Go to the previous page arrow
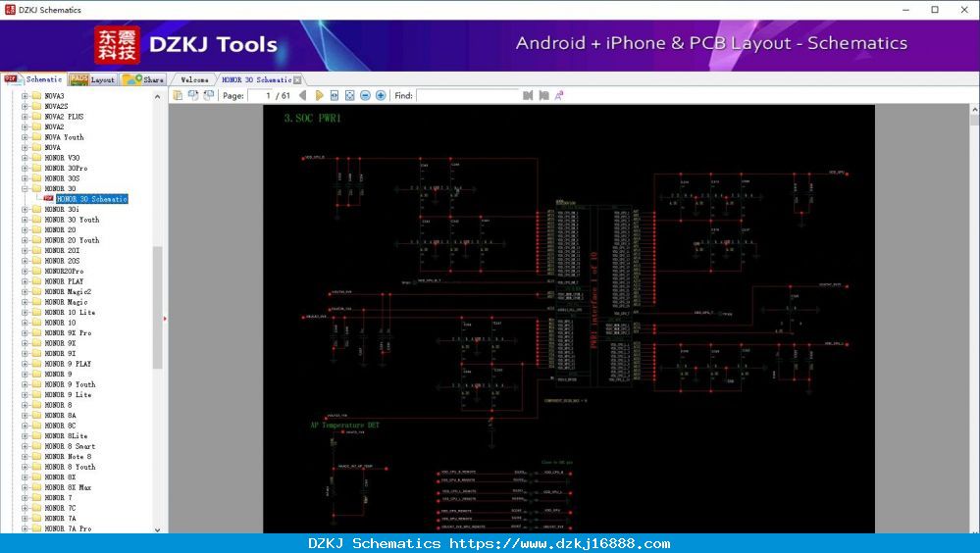 (303, 95)
